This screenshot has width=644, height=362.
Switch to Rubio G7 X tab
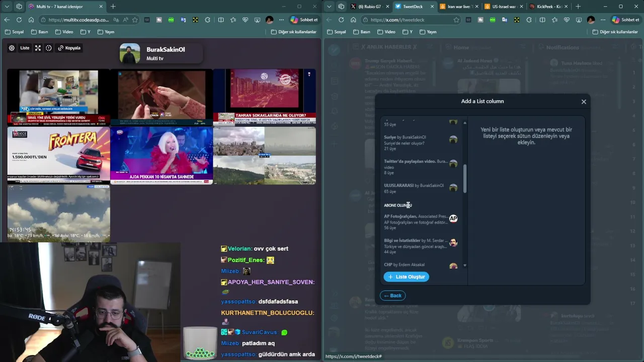click(369, 7)
